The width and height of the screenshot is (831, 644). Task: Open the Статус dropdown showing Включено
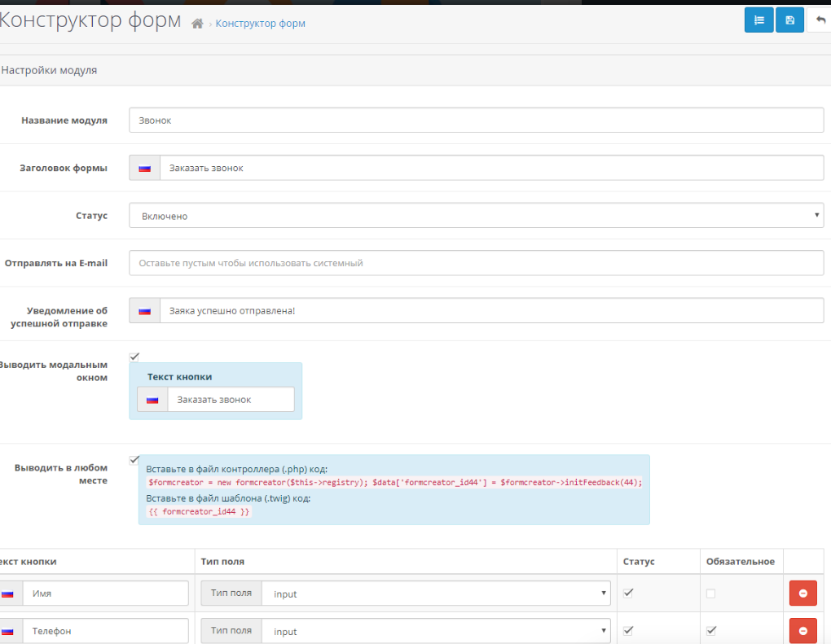click(476, 216)
